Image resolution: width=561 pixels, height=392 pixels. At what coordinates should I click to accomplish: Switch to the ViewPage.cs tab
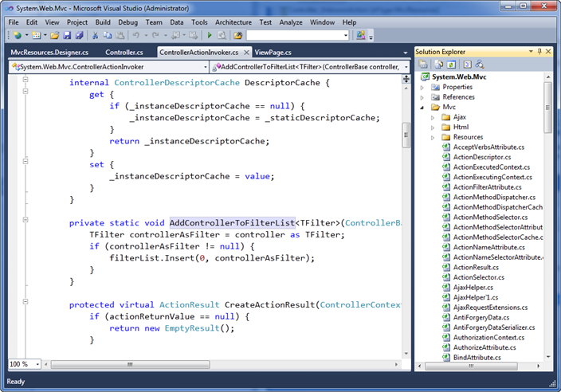pyautogui.click(x=273, y=53)
